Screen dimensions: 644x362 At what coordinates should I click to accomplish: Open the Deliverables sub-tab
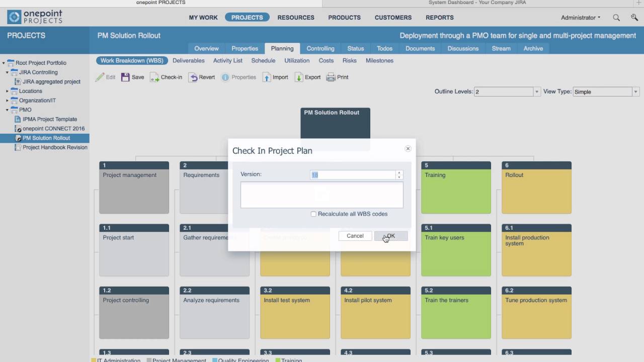(x=188, y=60)
